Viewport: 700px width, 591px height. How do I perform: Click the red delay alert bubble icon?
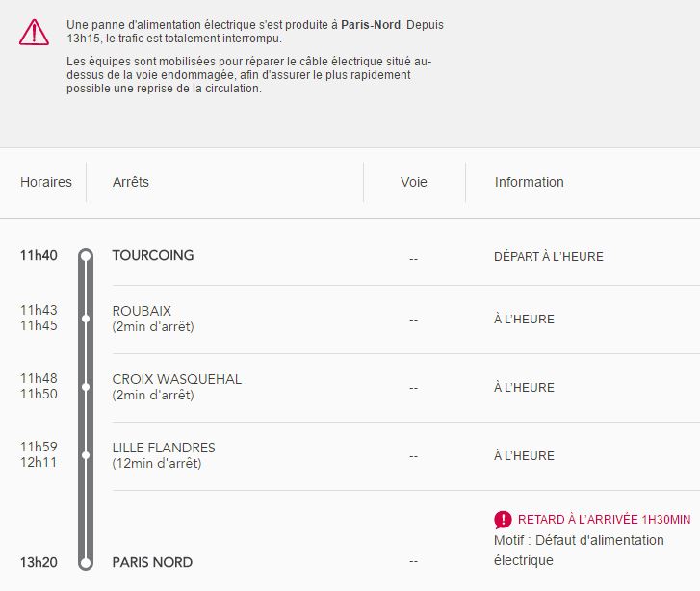(x=503, y=520)
